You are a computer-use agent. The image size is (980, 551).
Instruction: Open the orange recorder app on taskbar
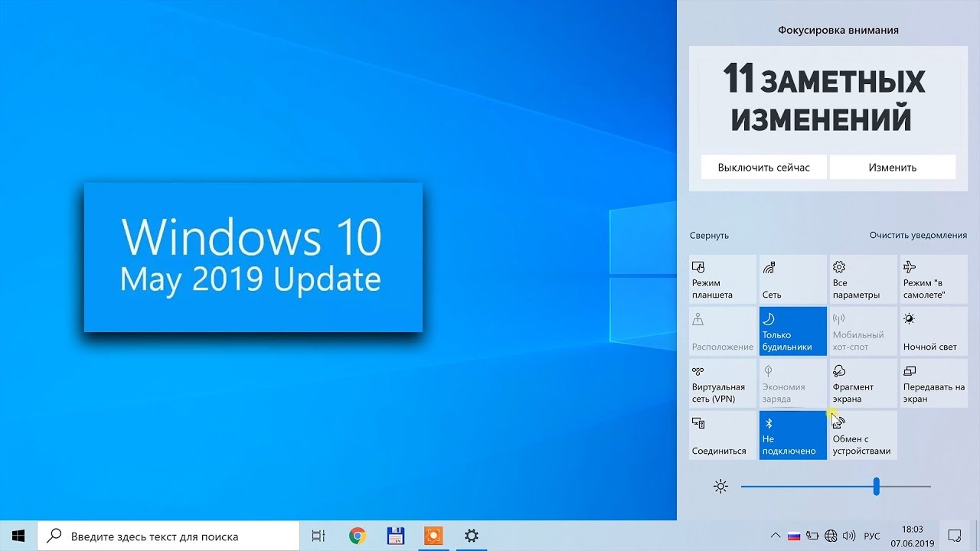433,536
